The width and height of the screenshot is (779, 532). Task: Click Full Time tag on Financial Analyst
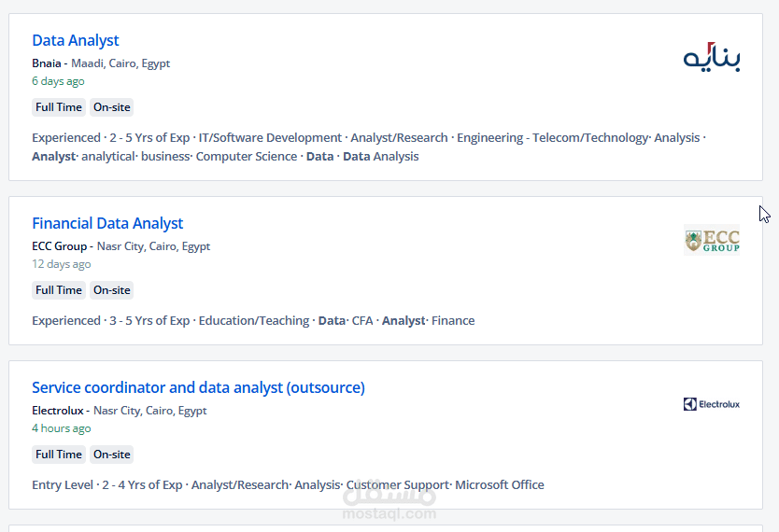59,290
